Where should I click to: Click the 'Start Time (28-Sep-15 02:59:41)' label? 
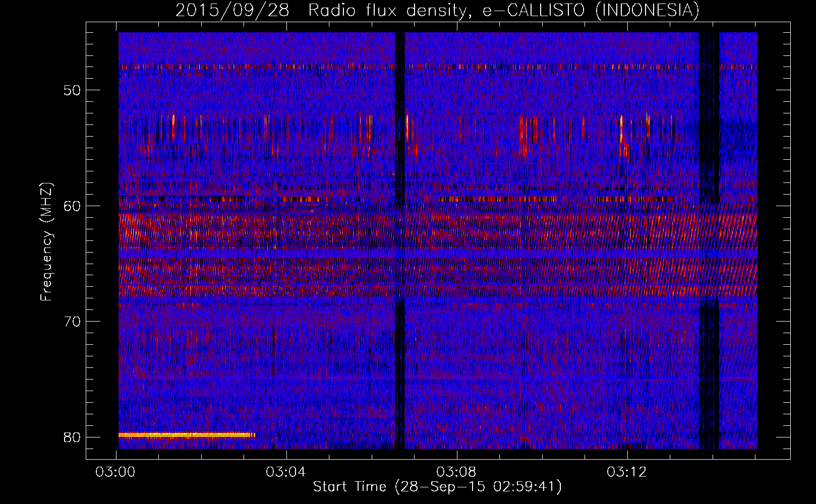tap(437, 487)
